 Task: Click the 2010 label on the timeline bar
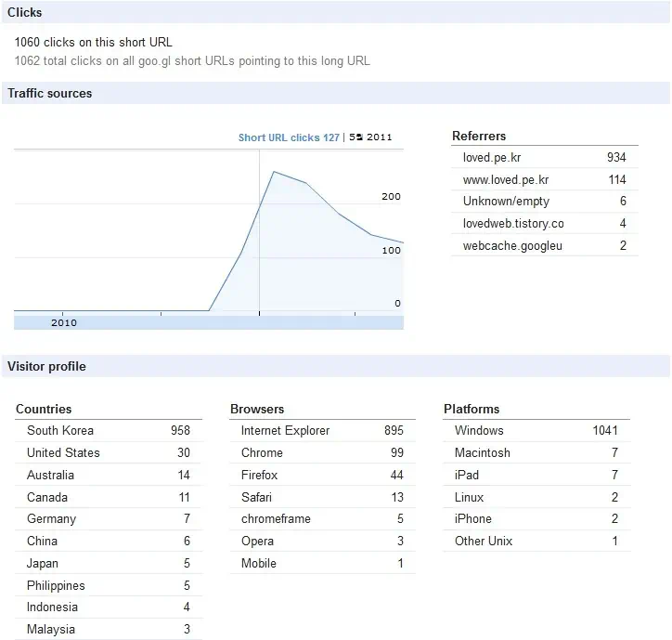tap(64, 323)
